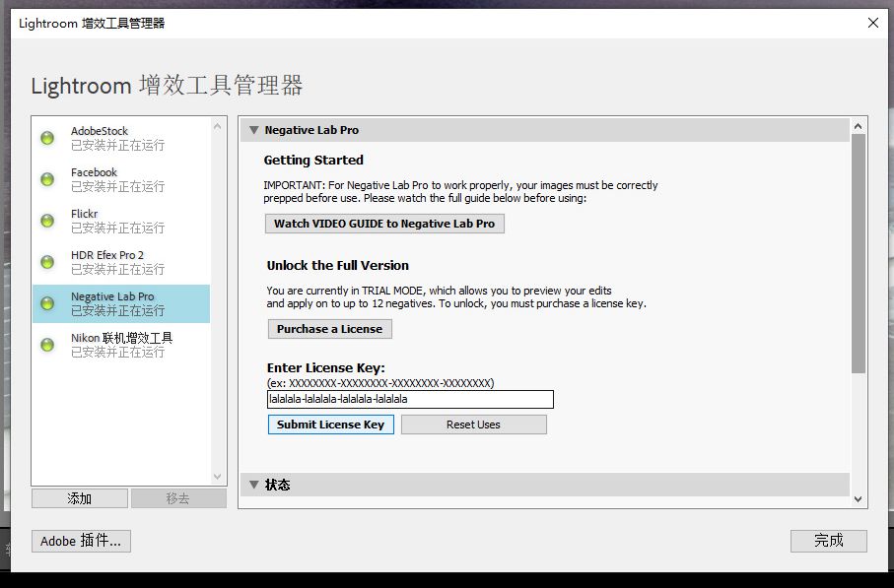This screenshot has width=894, height=588.
Task: Click the details panel vertical scrollbar thumb
Action: pyautogui.click(x=859, y=253)
